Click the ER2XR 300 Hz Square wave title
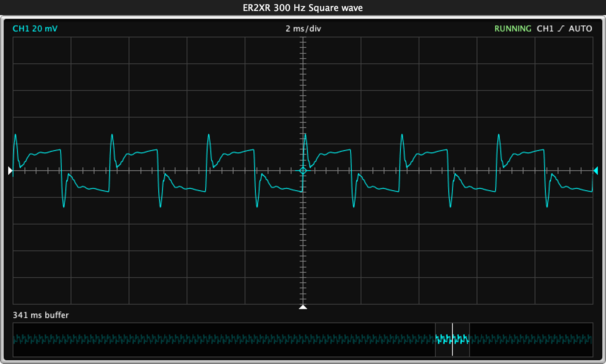The height and width of the screenshot is (364, 606). click(x=303, y=8)
